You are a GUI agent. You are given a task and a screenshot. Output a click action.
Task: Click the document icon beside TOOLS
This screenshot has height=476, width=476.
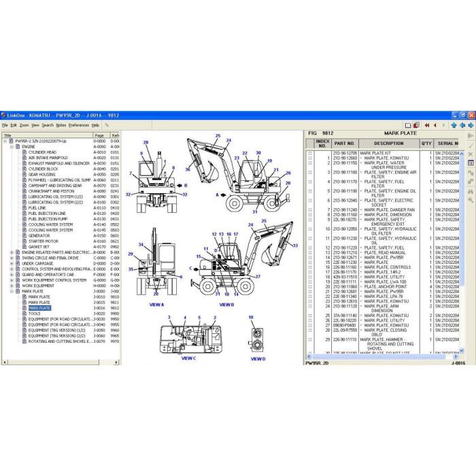(24, 313)
